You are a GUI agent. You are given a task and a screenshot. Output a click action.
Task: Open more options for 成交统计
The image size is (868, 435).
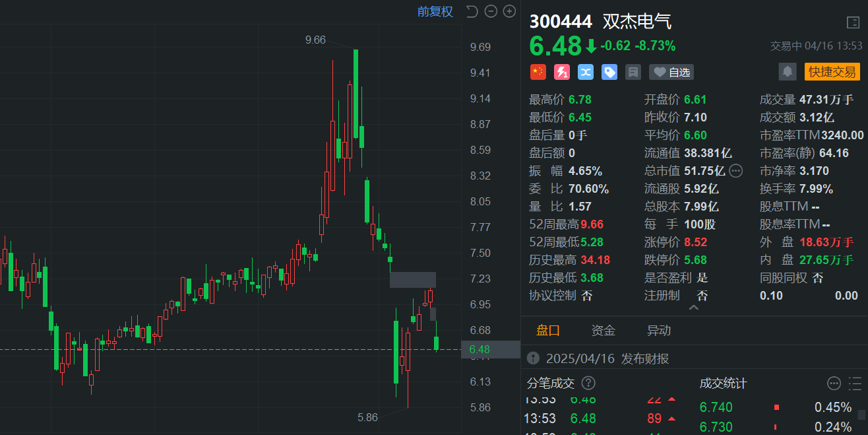pyautogui.click(x=834, y=384)
